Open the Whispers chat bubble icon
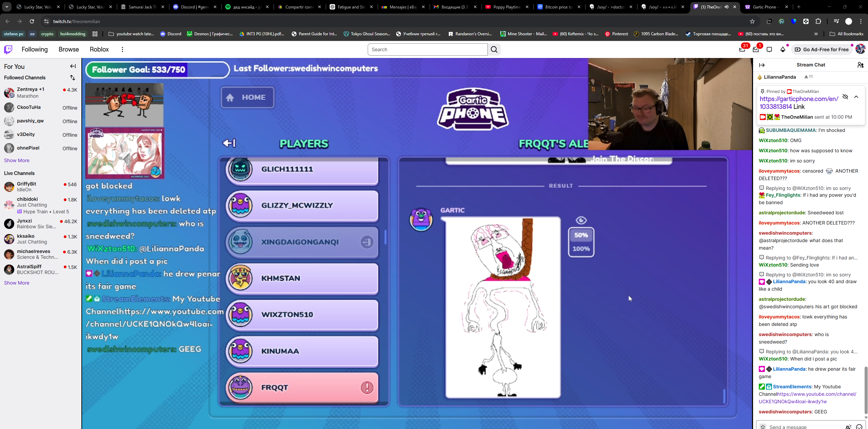This screenshot has height=429, width=868. coord(769,50)
